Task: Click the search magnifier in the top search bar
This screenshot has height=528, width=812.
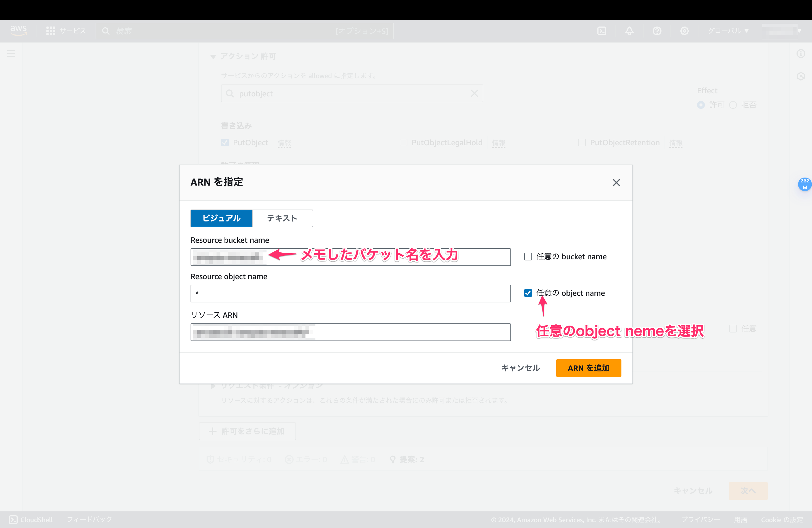Action: point(106,31)
